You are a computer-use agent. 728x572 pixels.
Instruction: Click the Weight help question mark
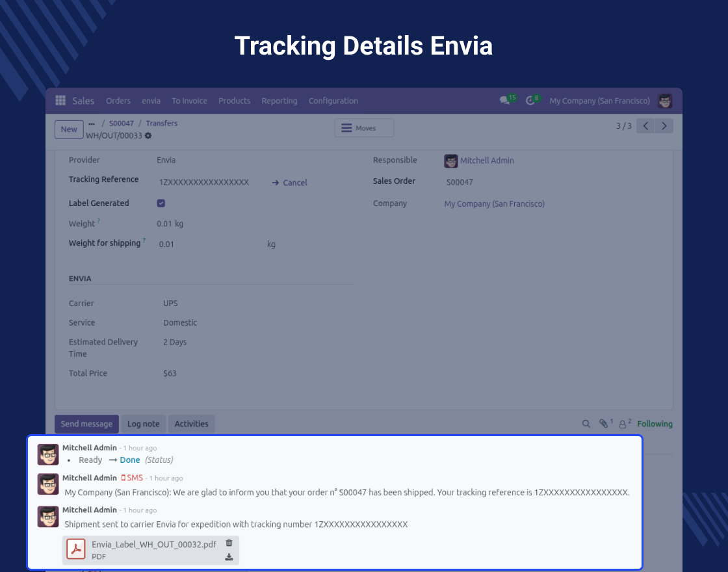[x=98, y=221]
